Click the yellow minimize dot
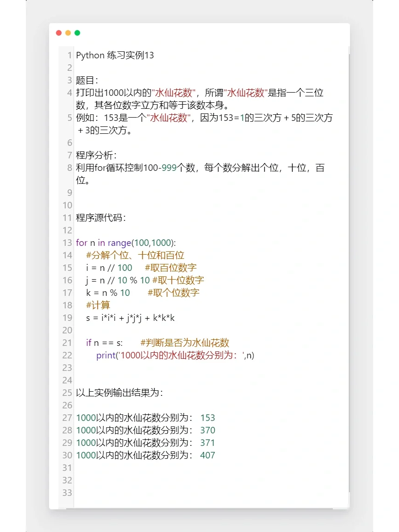Screen dimensions: 399x532 click(x=68, y=33)
